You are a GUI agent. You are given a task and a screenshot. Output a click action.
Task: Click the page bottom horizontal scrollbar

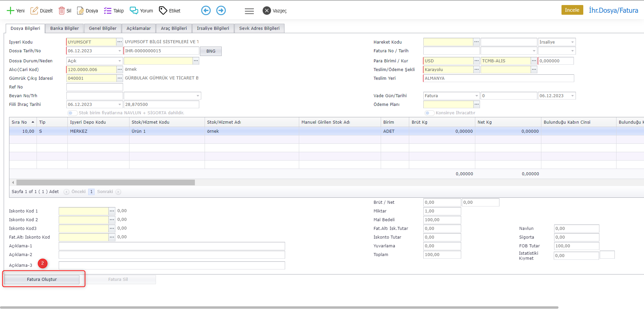[x=279, y=307]
